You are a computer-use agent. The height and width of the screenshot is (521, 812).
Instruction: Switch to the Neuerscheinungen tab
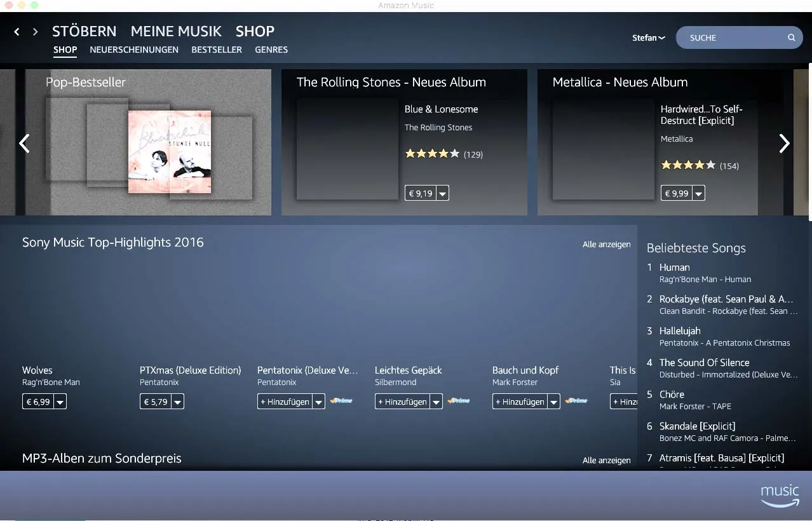coord(134,50)
